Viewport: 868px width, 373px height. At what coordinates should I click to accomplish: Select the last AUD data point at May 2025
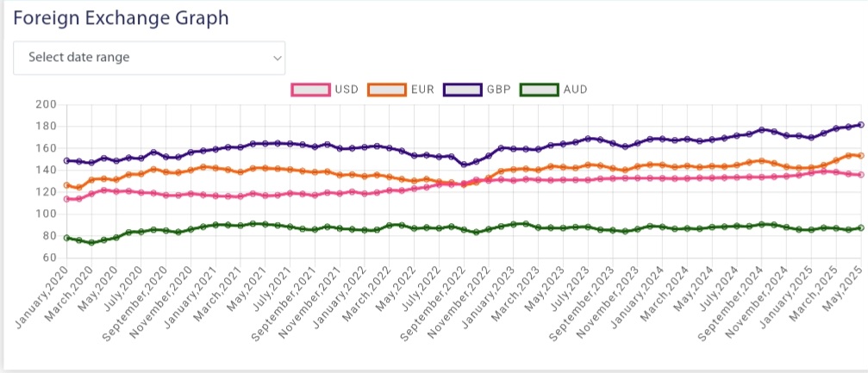tap(860, 227)
